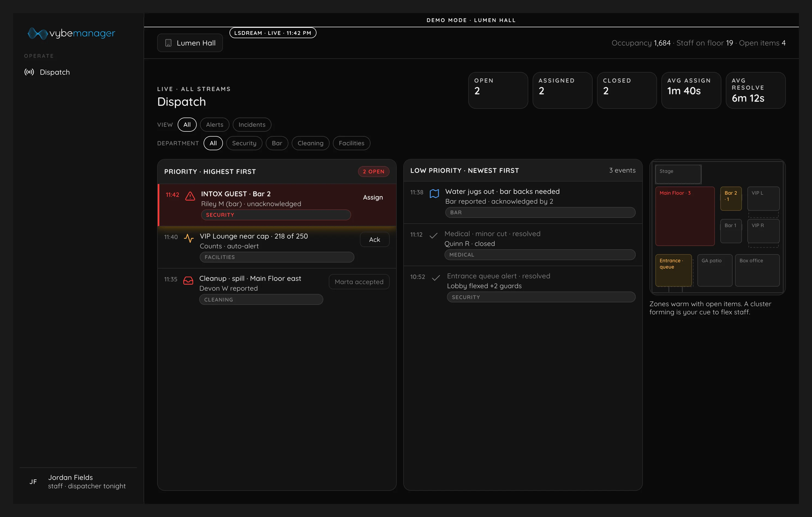This screenshot has height=517, width=812.
Task: Open the AVG ASSIGN stat card
Action: (x=691, y=90)
